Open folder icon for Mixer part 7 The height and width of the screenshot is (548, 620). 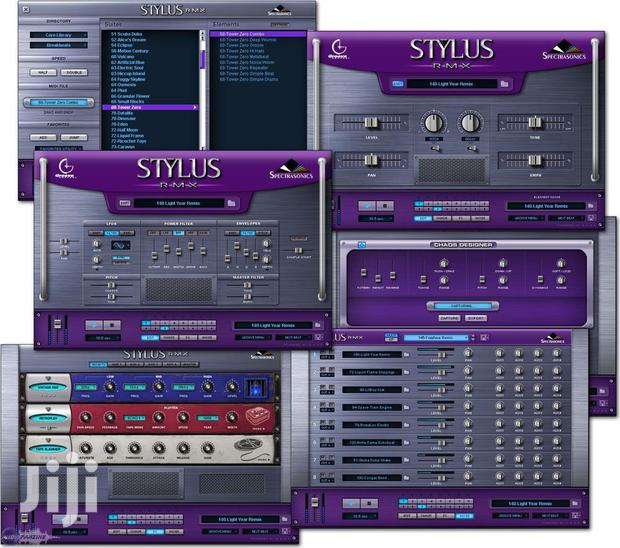406,460
